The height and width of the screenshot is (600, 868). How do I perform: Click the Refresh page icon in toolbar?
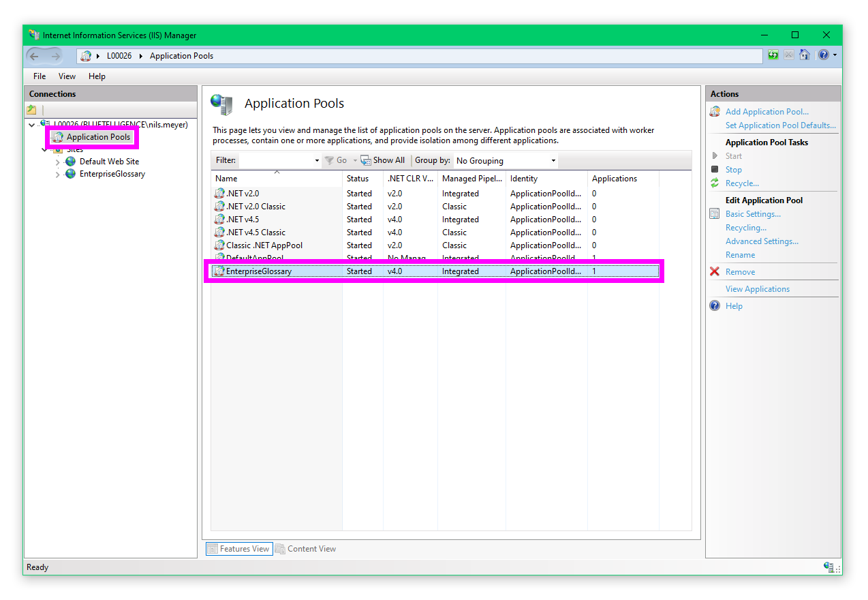[773, 55]
